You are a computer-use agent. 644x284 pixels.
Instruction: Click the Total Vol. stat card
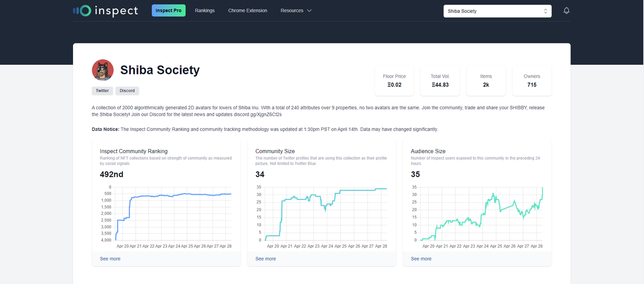440,80
